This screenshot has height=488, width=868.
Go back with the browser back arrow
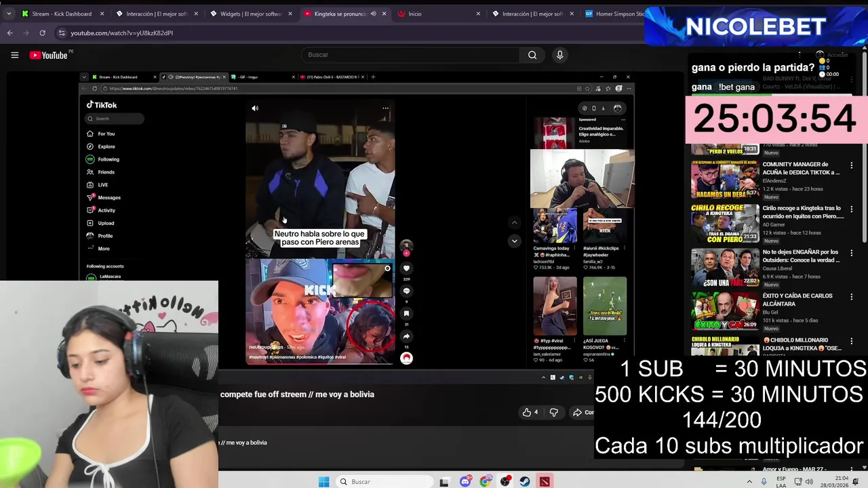click(x=9, y=33)
